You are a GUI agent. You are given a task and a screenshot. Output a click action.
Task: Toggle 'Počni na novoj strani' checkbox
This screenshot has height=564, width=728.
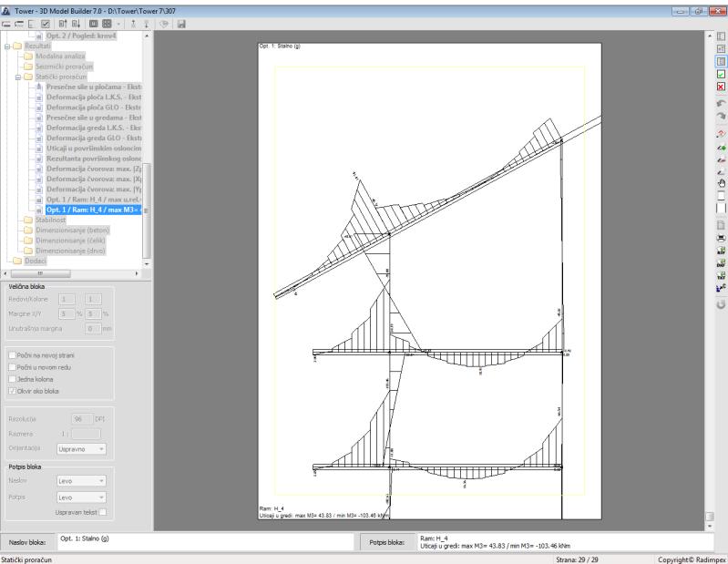point(12,355)
